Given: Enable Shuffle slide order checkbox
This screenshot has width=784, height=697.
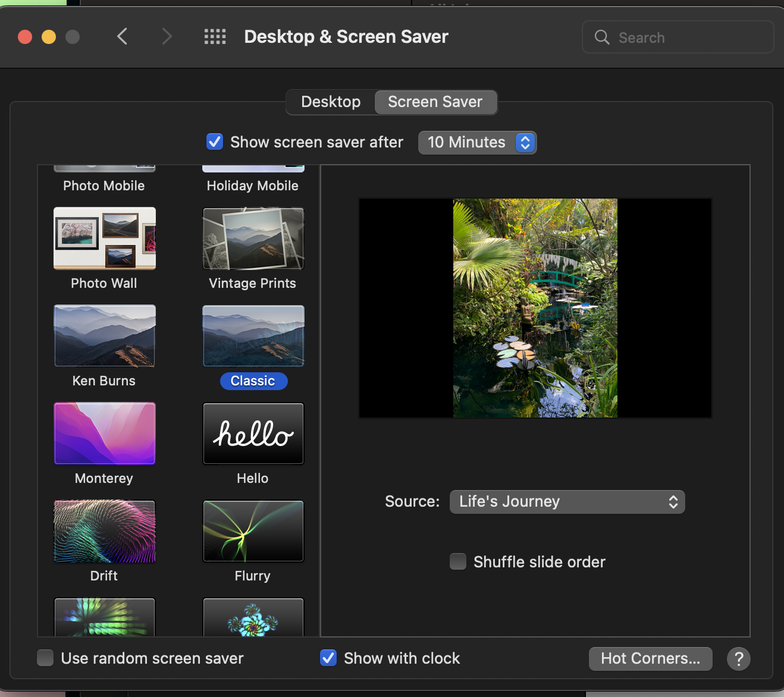Looking at the screenshot, I should (x=458, y=561).
